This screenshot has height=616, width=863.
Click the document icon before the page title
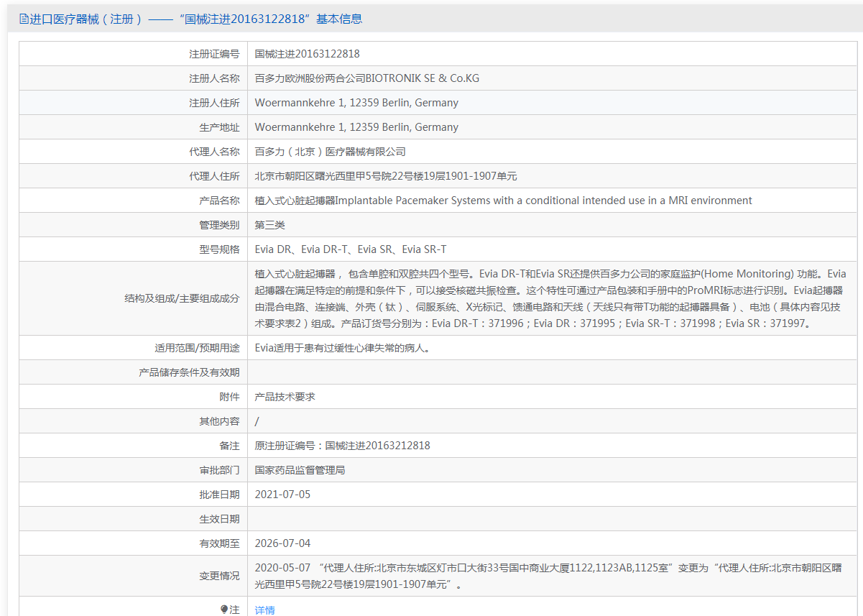point(24,19)
